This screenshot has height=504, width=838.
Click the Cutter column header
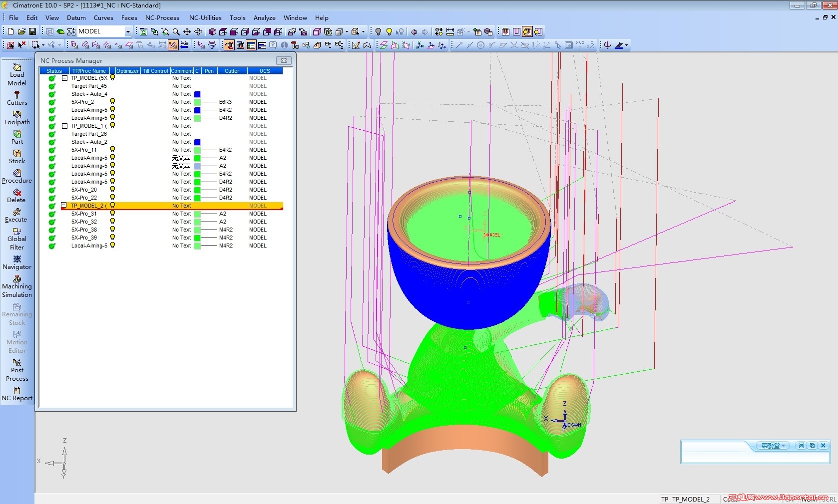tap(232, 71)
